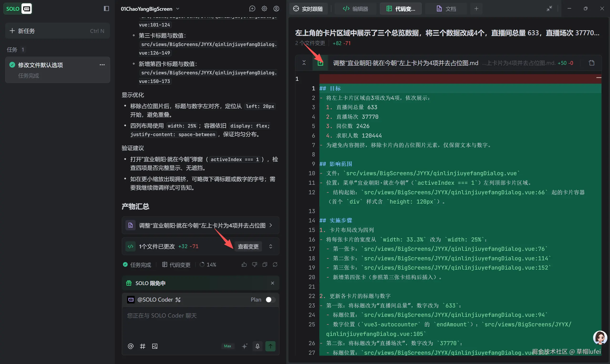Open the md file from diff header icon

coord(592,63)
